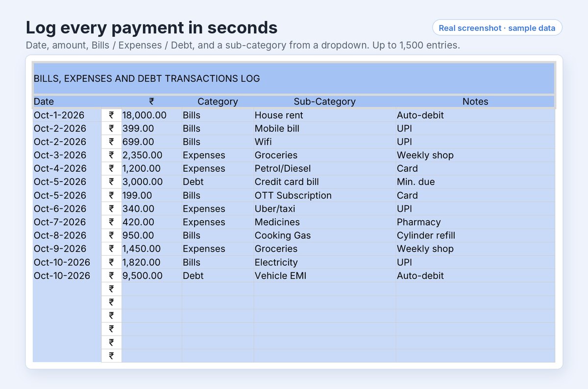Select the 420.00 amount cell

pyautogui.click(x=151, y=222)
